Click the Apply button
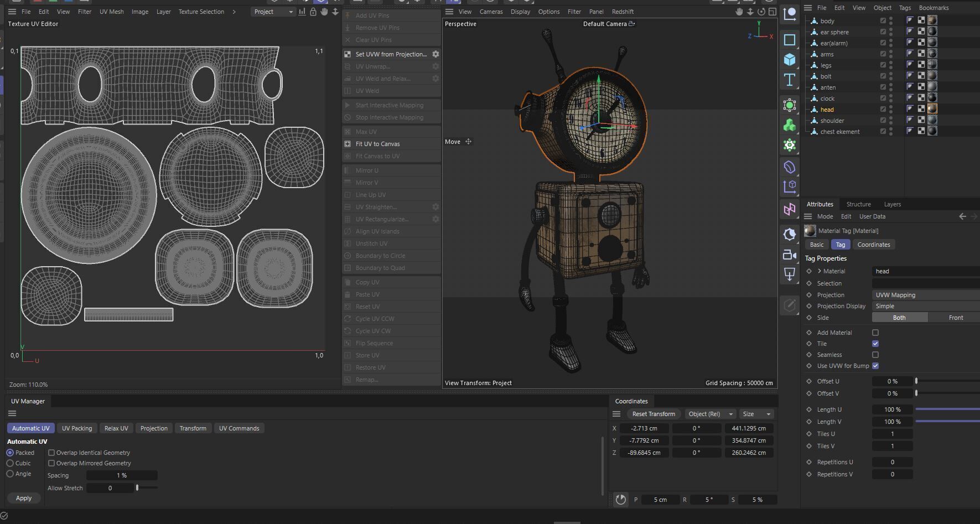The image size is (980, 524). 24,498
